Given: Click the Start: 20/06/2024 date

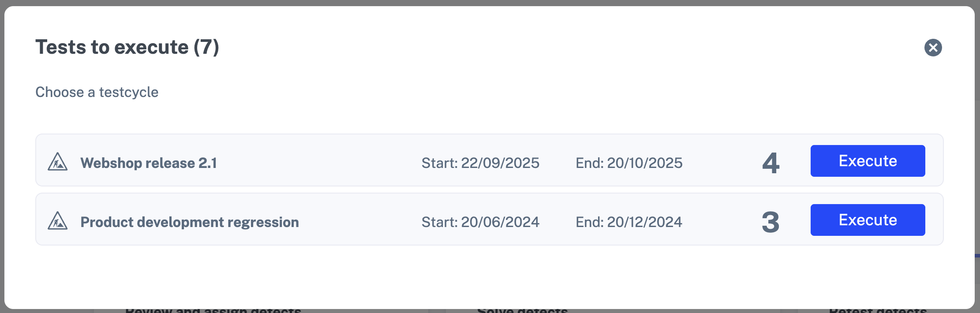Looking at the screenshot, I should click(480, 222).
